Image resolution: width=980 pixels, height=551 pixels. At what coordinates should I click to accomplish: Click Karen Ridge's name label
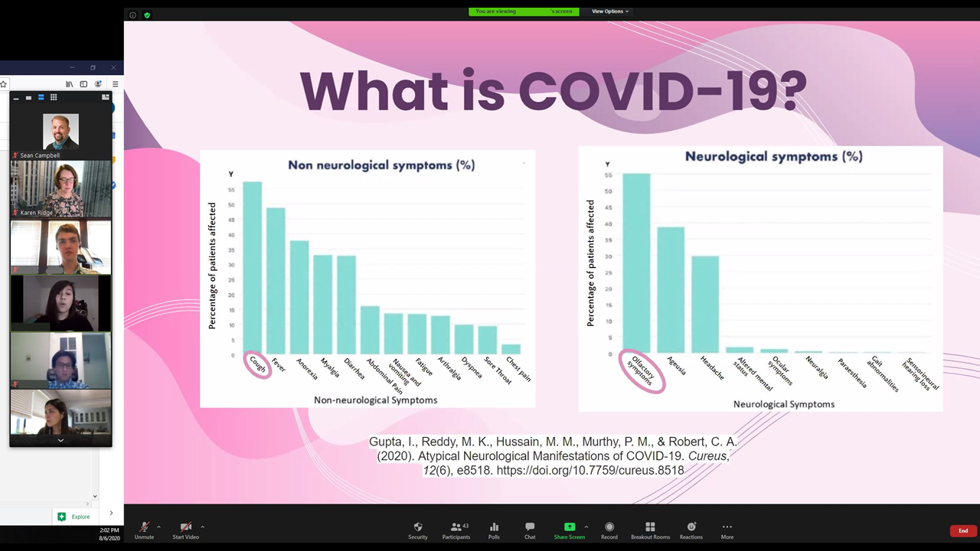tap(36, 213)
